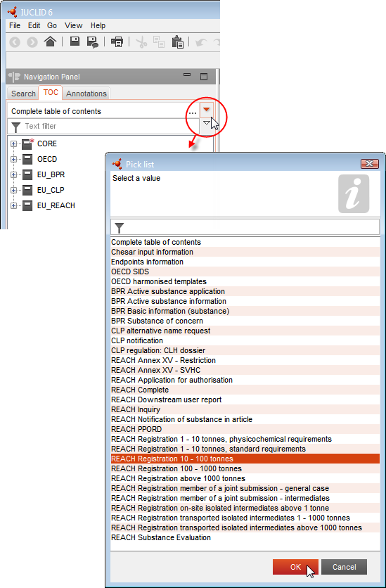Open Print via the printer icon
The image size is (386, 588).
click(117, 42)
